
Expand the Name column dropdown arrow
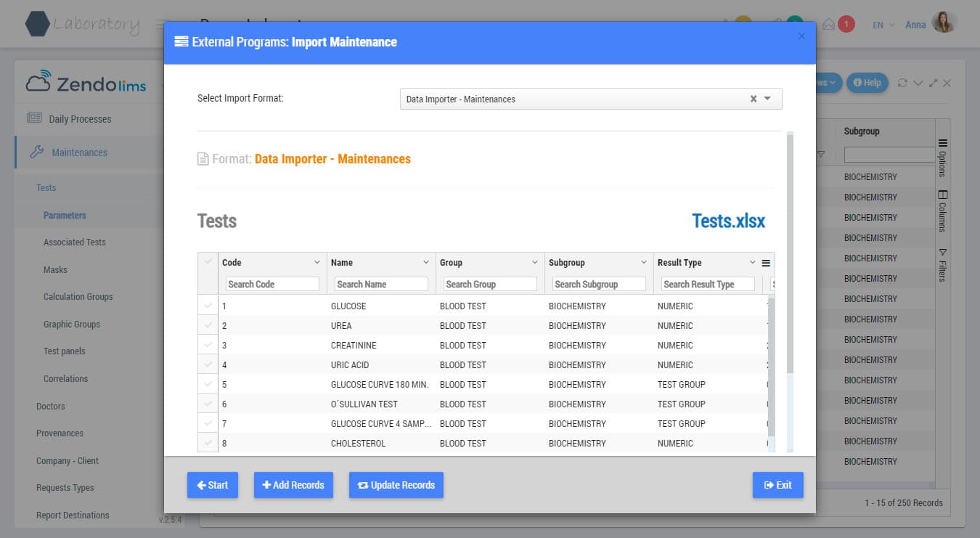pos(425,263)
